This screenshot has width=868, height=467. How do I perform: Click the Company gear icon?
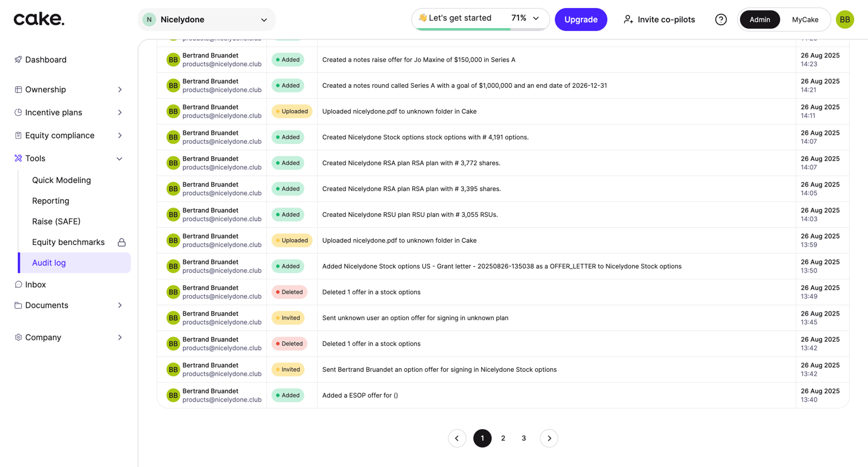tap(18, 337)
